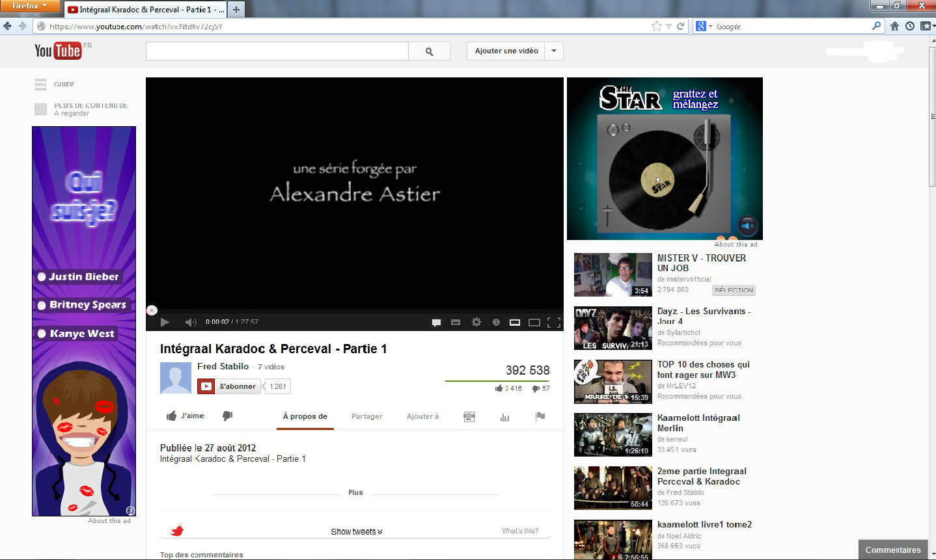This screenshot has height=560, width=936.
Task: Open the browser history clock icon
Action: tap(910, 26)
